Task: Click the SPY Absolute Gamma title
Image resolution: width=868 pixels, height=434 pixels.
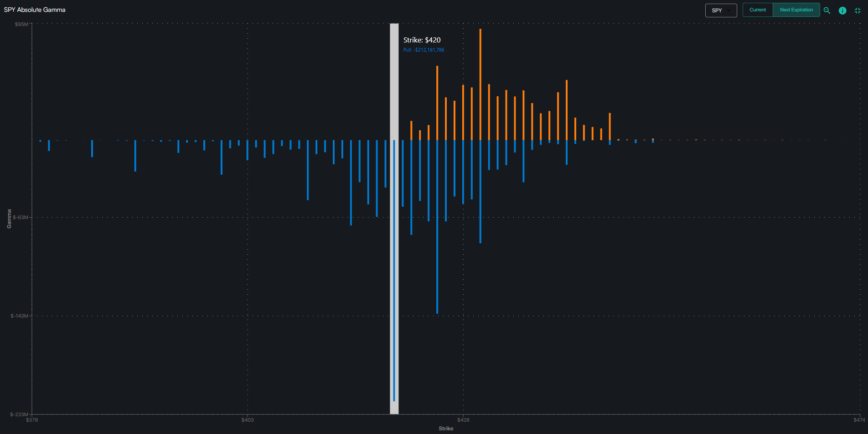Action: tap(35, 10)
